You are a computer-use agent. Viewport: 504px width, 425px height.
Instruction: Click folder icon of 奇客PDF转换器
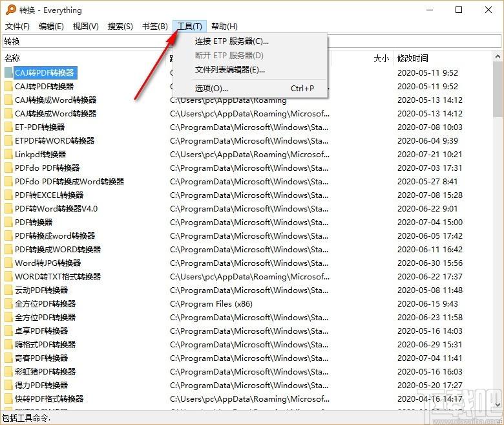tap(8, 358)
